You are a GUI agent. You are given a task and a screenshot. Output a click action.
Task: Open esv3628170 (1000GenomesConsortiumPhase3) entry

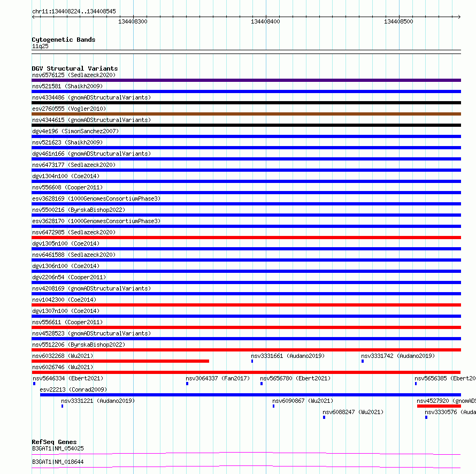click(x=96, y=221)
